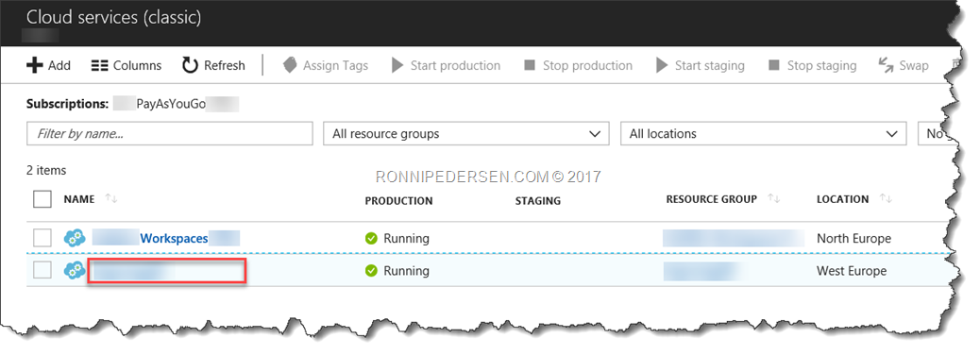Click the Assign Tags tag icon
Image resolution: width=980 pixels, height=355 pixels.
pyautogui.click(x=290, y=66)
